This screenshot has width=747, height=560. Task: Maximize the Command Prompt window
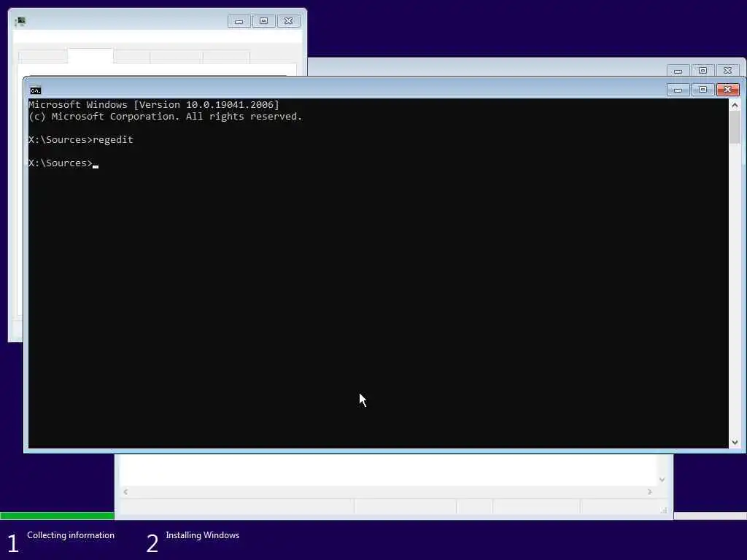point(703,90)
